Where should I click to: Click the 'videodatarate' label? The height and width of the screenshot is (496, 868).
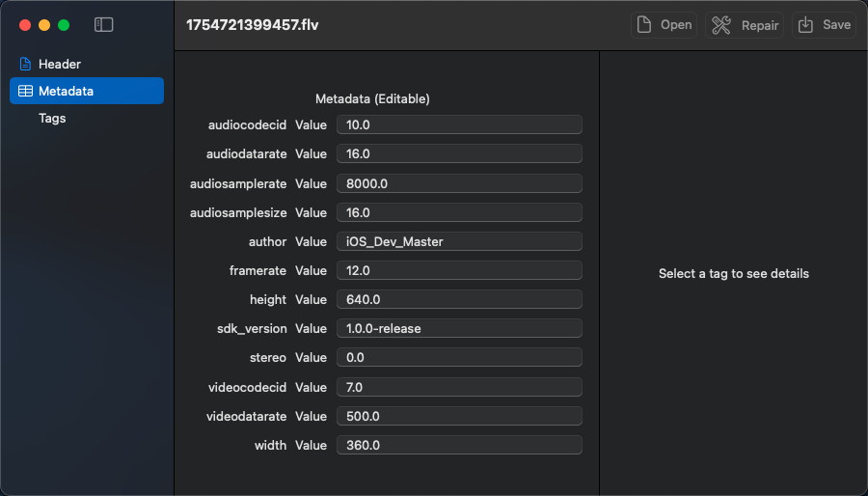[247, 416]
